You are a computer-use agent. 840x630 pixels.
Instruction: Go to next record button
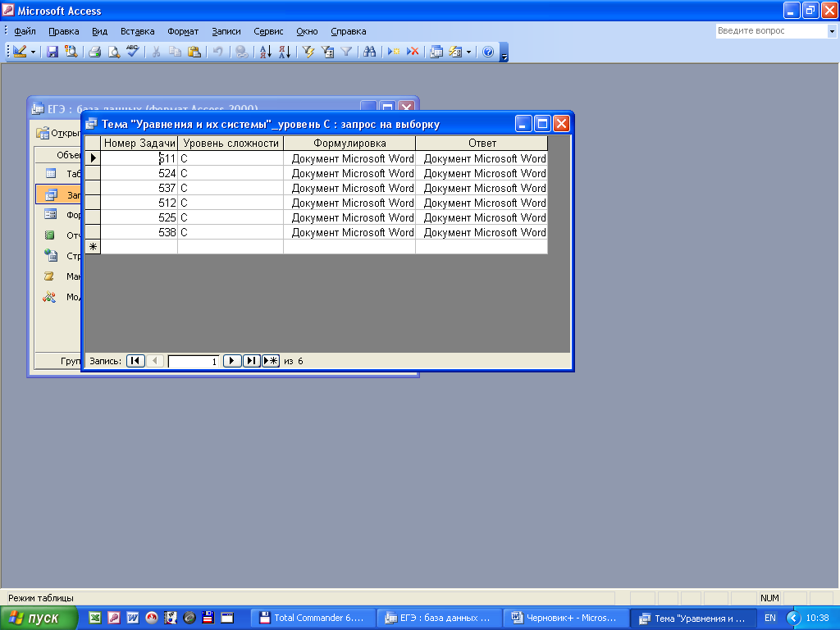(x=232, y=361)
